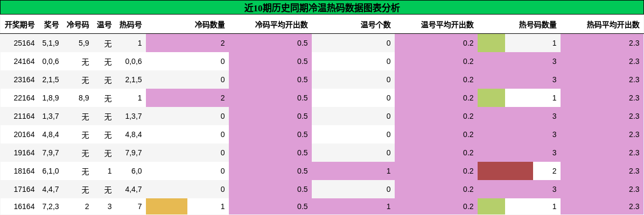Click the 冷码数量 value 1 in row 16164
This screenshot has height=215, width=644.
222,206
